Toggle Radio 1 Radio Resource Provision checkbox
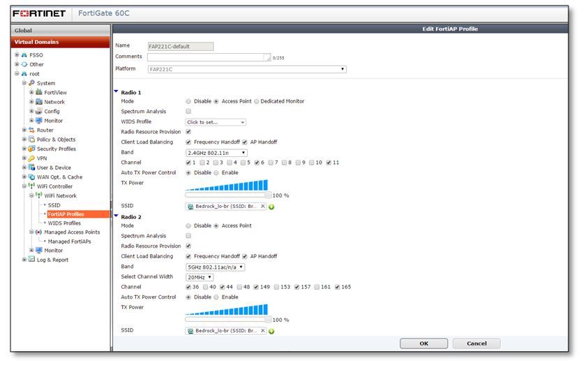Screen dimensions: 588x365 tap(188, 132)
